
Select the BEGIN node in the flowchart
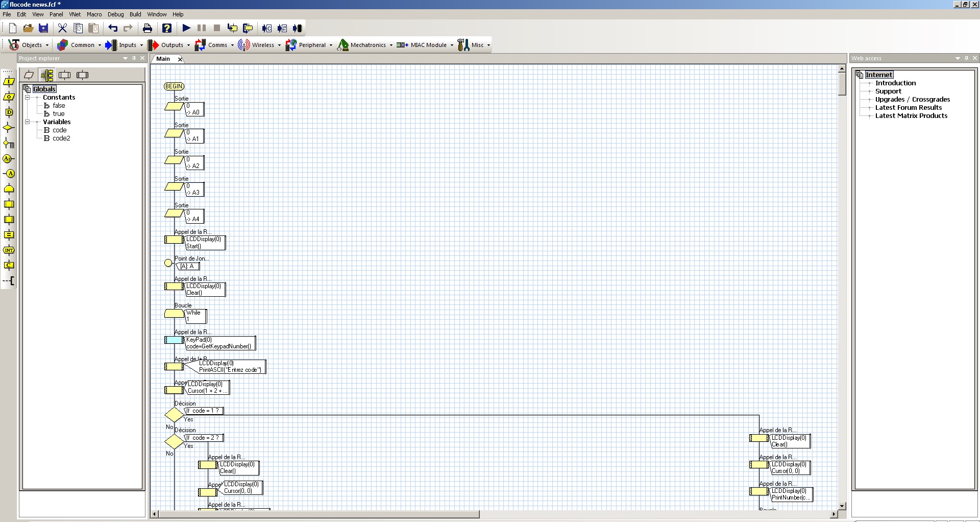click(x=174, y=86)
